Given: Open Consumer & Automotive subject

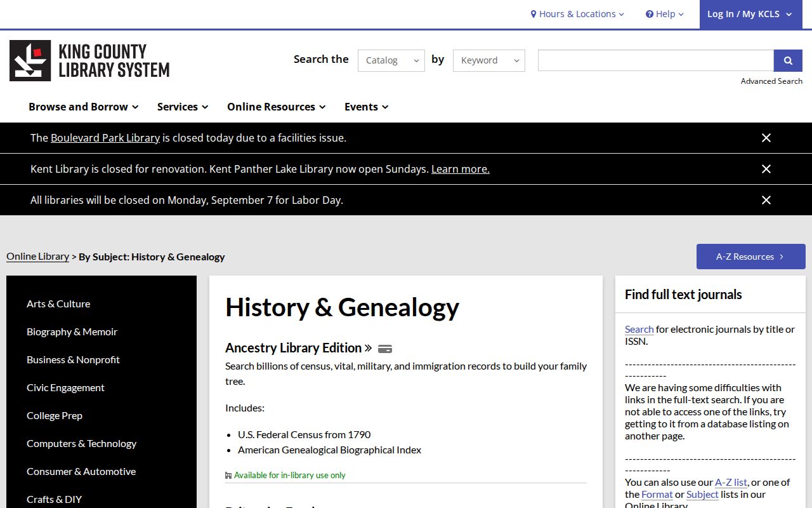Looking at the screenshot, I should (81, 471).
